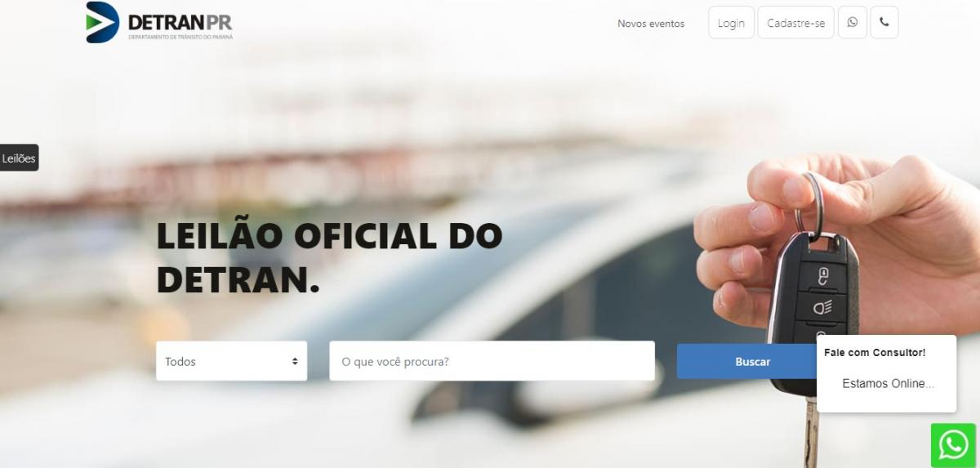
Task: Click the up-down arrows in the Todos selector
Action: click(x=295, y=361)
